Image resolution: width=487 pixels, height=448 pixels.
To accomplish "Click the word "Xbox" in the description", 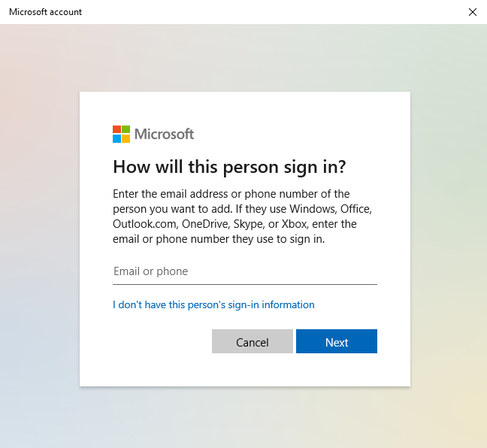I will click(x=295, y=224).
